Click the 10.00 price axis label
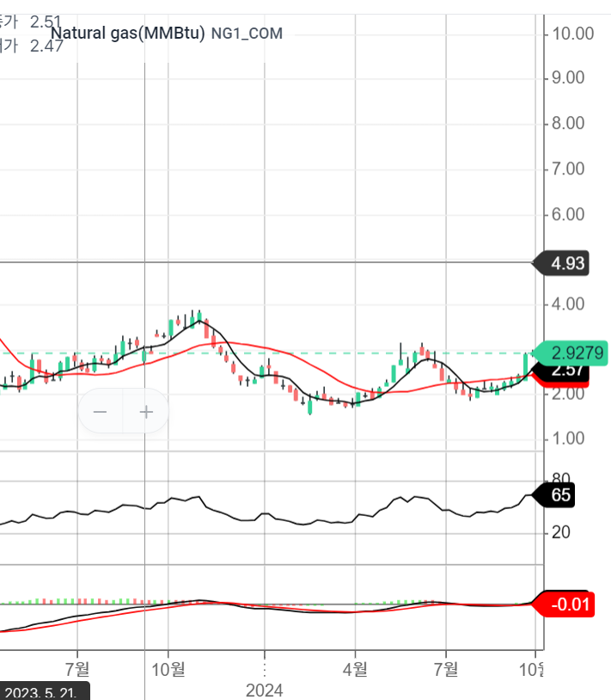The image size is (611, 700). [x=573, y=34]
